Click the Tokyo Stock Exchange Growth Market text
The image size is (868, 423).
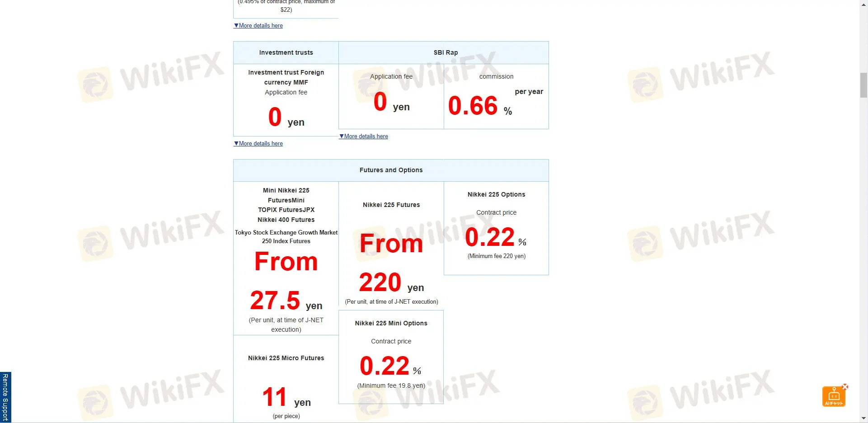[286, 237]
